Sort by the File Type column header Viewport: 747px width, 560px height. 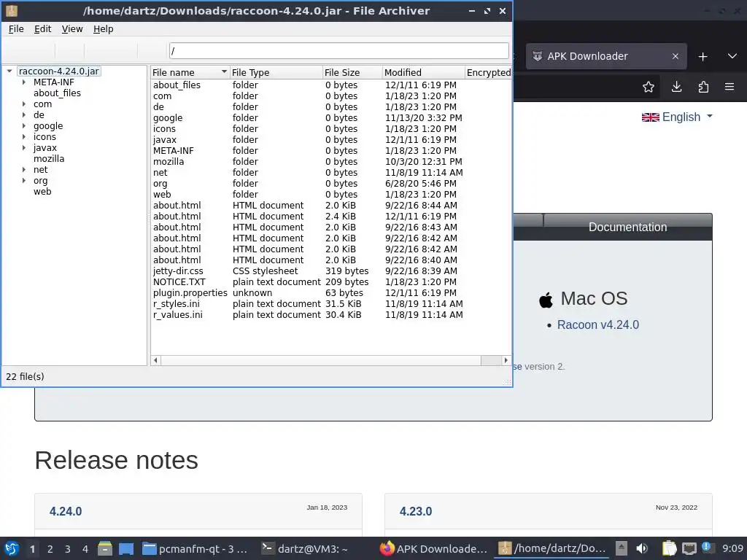pos(276,72)
